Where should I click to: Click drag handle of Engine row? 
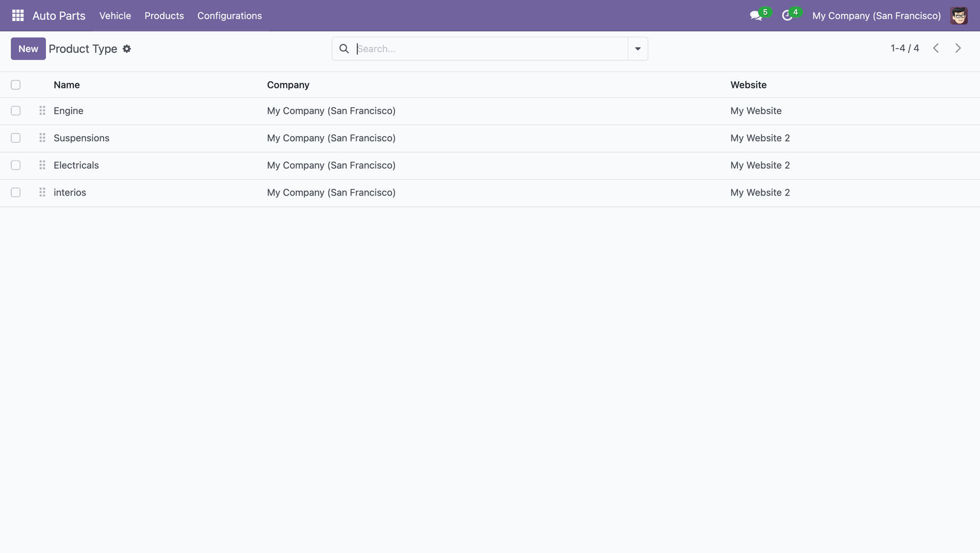pos(42,111)
